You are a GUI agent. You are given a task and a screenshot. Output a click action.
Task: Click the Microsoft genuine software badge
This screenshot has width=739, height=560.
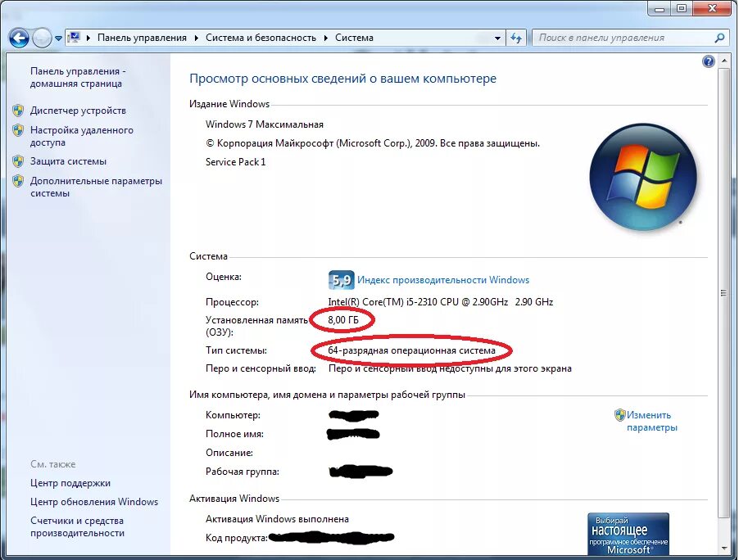pos(628,534)
